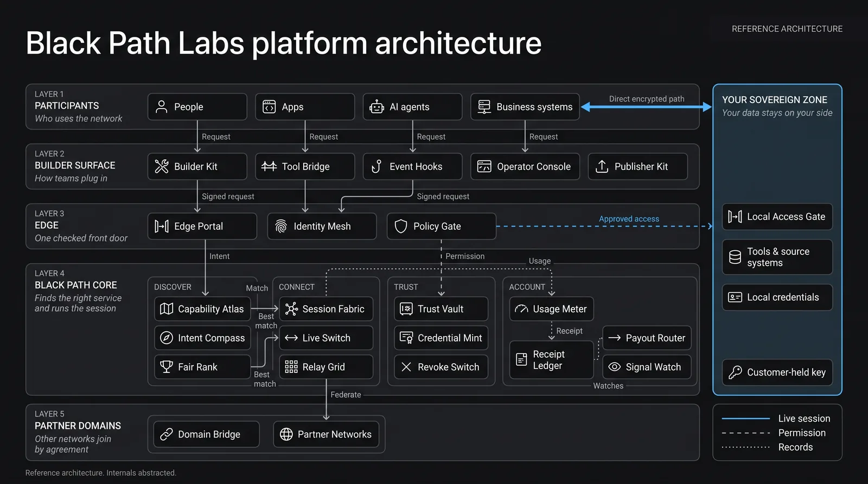This screenshot has height=484, width=868.
Task: Click the 'Federate' connector label
Action: point(346,395)
